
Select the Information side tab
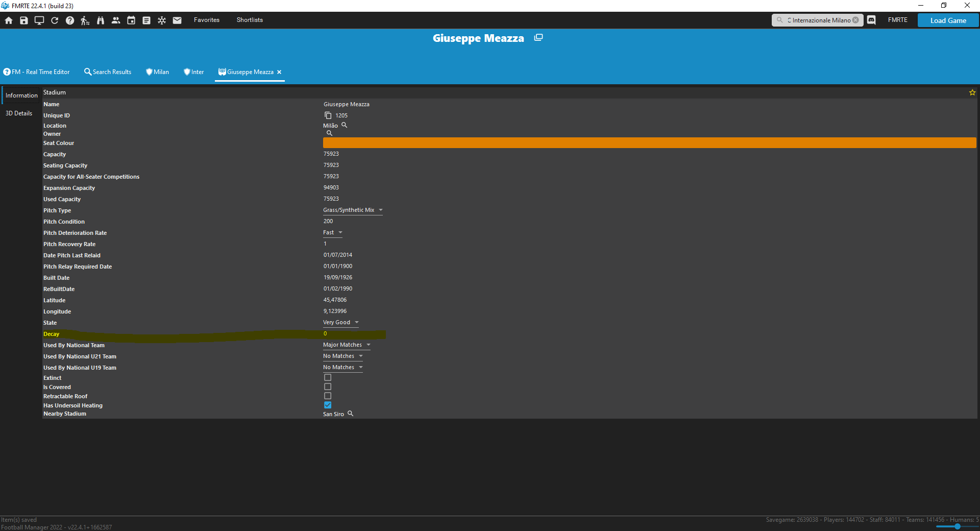tap(21, 95)
